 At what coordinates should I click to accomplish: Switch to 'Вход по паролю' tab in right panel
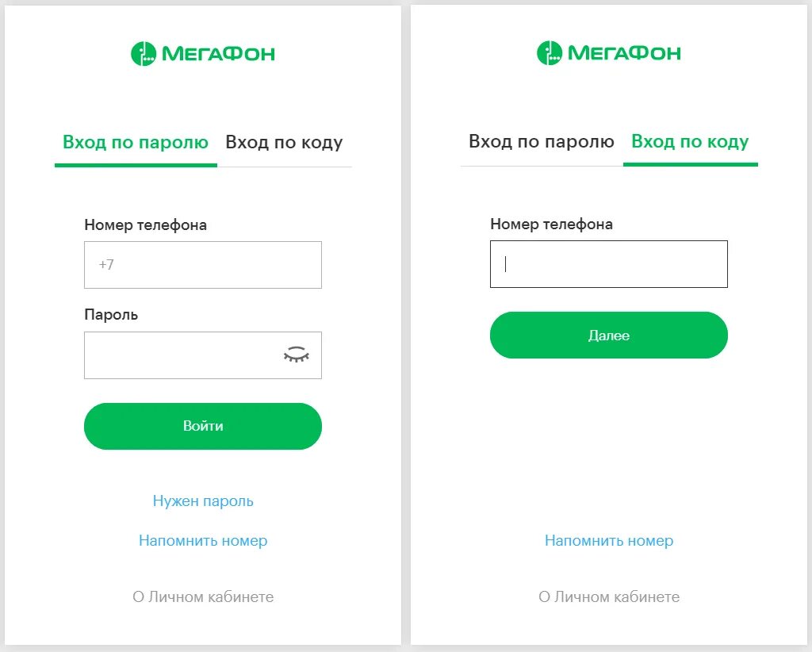click(542, 141)
